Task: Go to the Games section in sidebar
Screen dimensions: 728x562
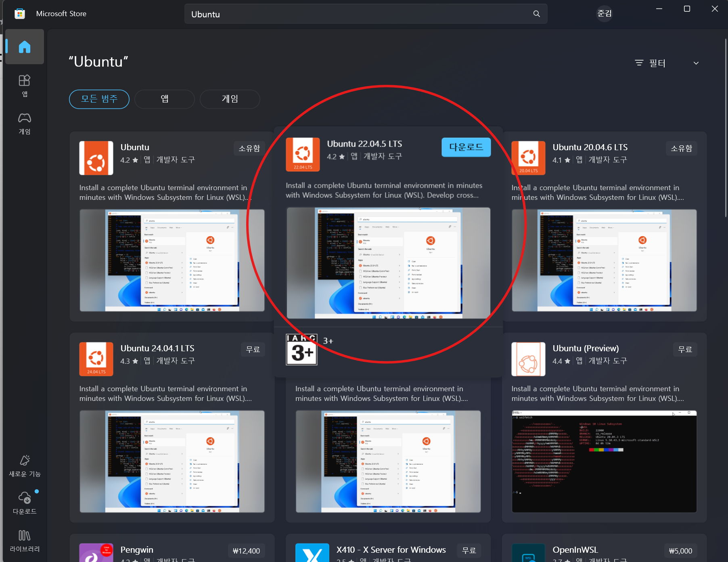Action: click(x=25, y=124)
